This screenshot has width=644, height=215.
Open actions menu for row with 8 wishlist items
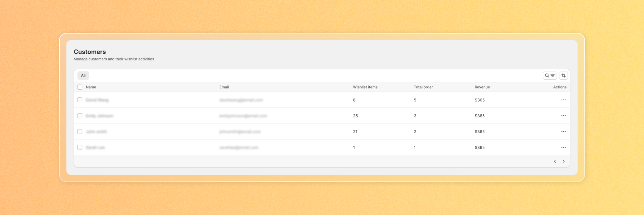coord(563,100)
